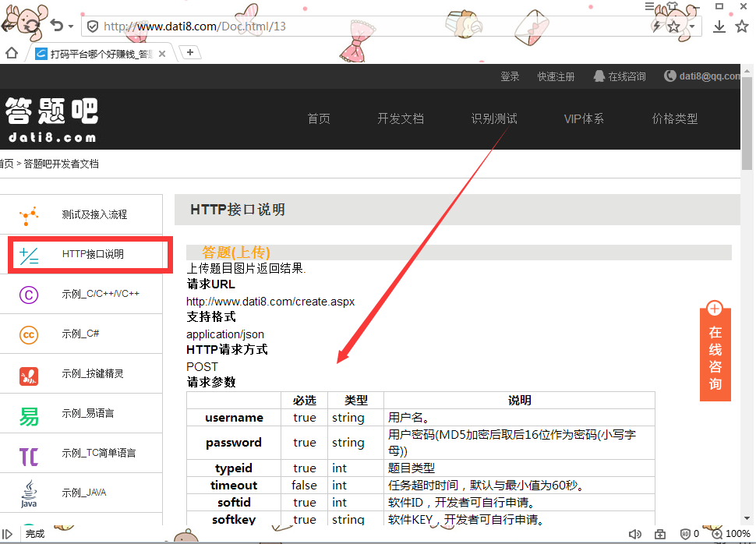
Task: Click the browser back arrow icon
Action: [x=7, y=26]
